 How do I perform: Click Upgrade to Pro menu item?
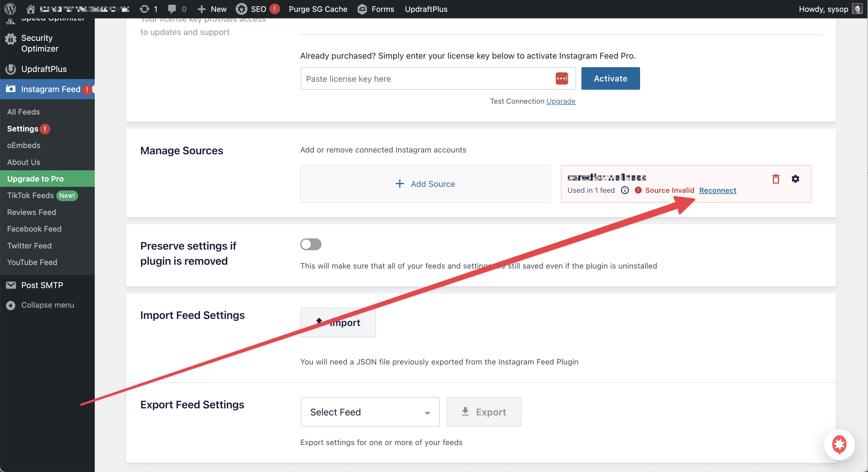click(47, 179)
